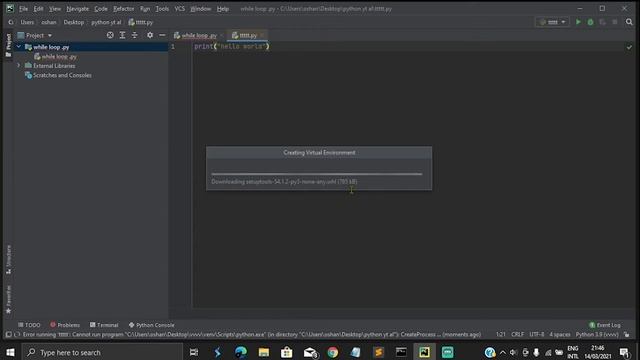Expand External Libraries node
The width and height of the screenshot is (640, 360).
pyautogui.click(x=18, y=65)
